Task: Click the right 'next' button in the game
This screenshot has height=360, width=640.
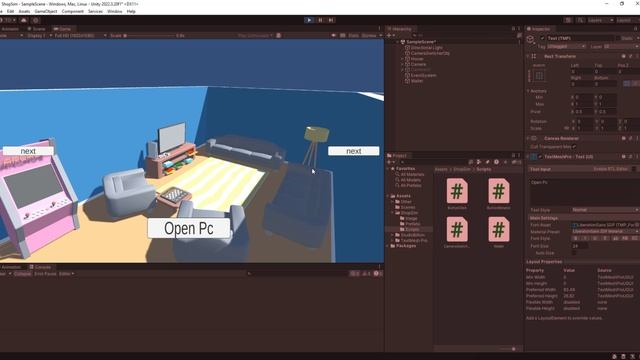Action: tap(353, 151)
